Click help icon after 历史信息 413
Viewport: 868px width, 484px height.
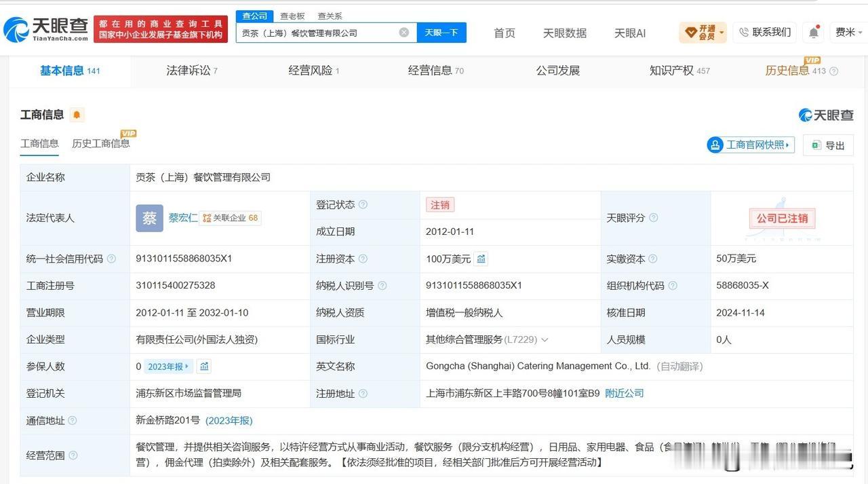pyautogui.click(x=833, y=71)
